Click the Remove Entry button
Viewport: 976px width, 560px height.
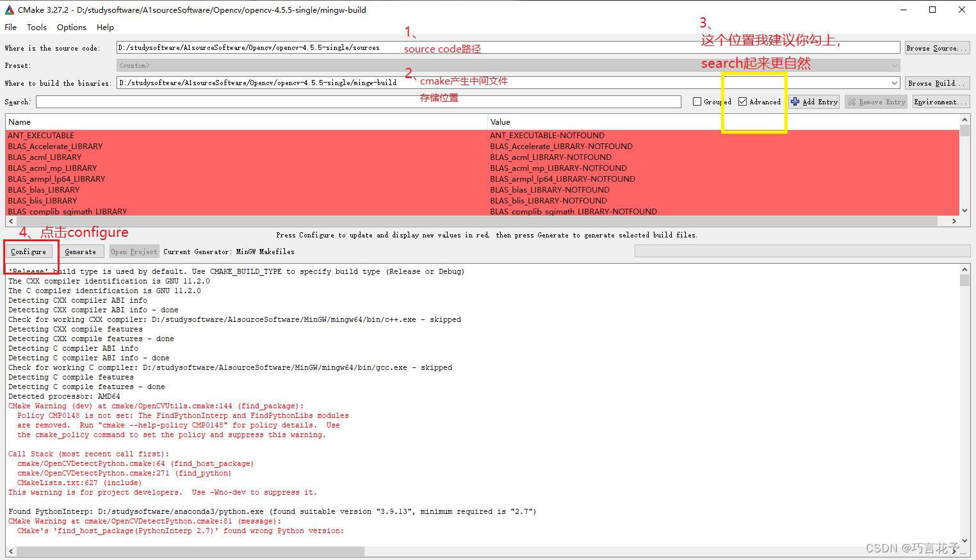(x=876, y=102)
